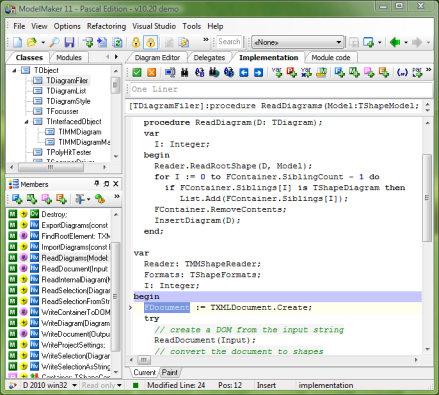Open the Refactoring menu
Image resolution: width=439 pixels, height=395 pixels.
pyautogui.click(x=106, y=26)
